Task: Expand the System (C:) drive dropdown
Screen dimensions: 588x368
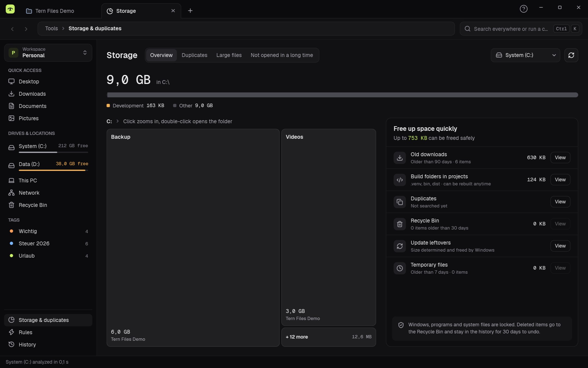Action: pyautogui.click(x=525, y=55)
